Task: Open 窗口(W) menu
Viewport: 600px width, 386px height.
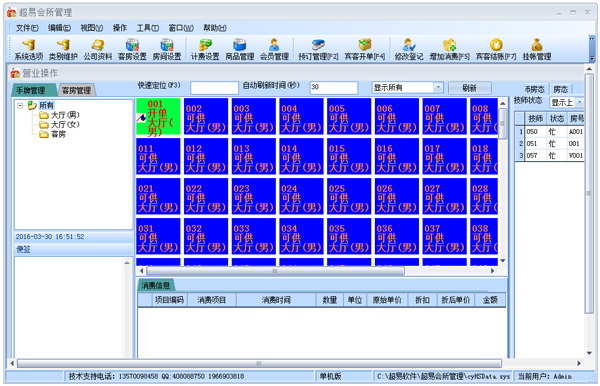Action: point(181,28)
